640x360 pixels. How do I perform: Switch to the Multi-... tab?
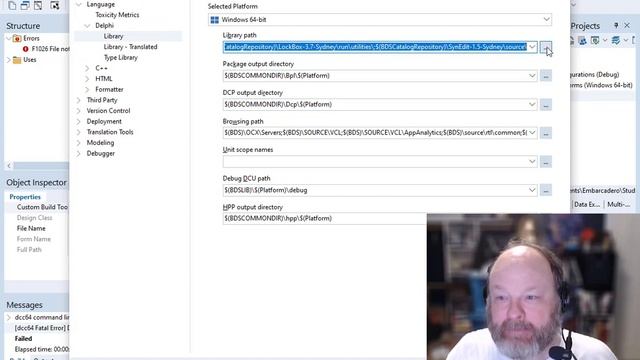pos(619,204)
